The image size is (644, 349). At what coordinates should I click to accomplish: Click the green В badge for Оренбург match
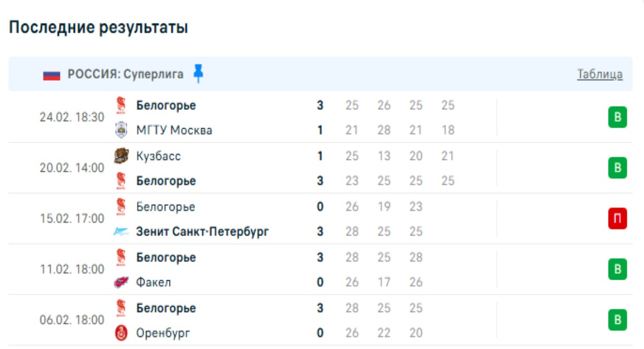click(x=617, y=320)
